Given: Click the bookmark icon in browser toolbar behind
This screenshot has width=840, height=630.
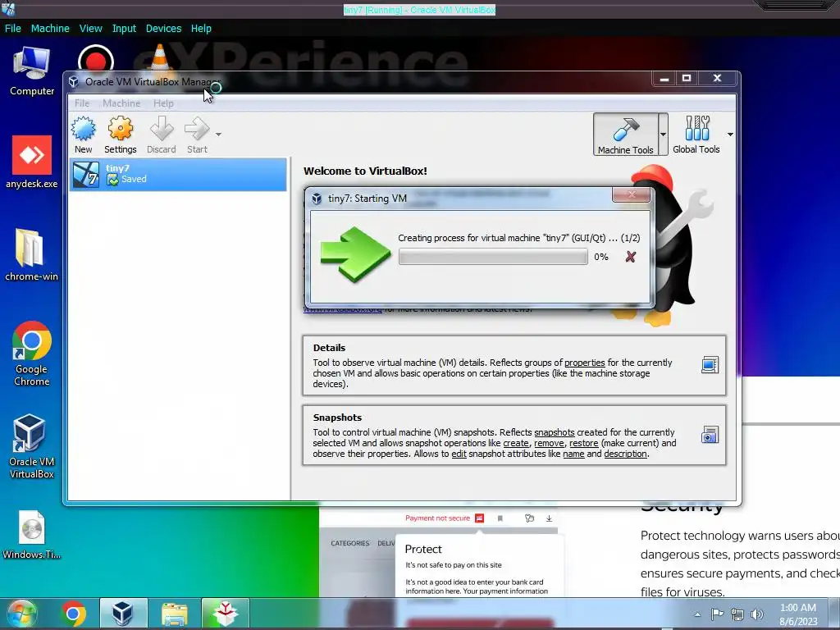Looking at the screenshot, I should (x=500, y=518).
